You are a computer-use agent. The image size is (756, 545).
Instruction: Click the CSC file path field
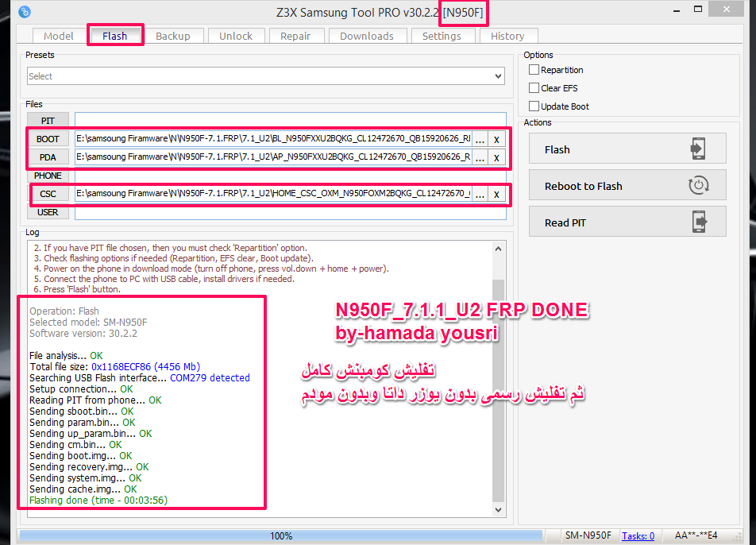[x=273, y=194]
